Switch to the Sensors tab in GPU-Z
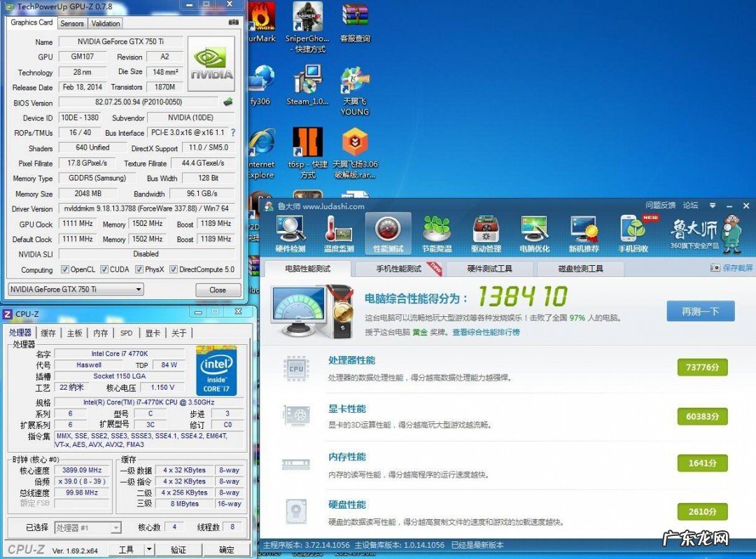Screen dimensions: 756x559 72,23
